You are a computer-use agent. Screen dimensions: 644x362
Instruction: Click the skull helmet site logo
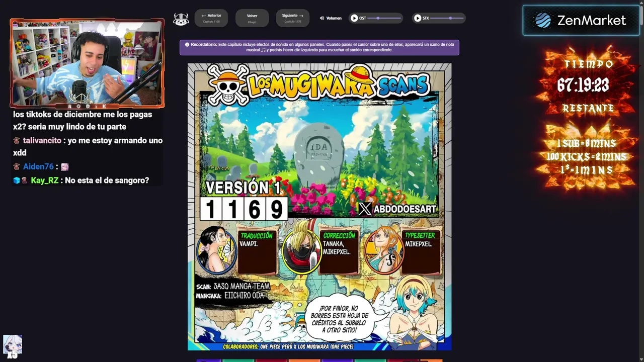point(181,19)
